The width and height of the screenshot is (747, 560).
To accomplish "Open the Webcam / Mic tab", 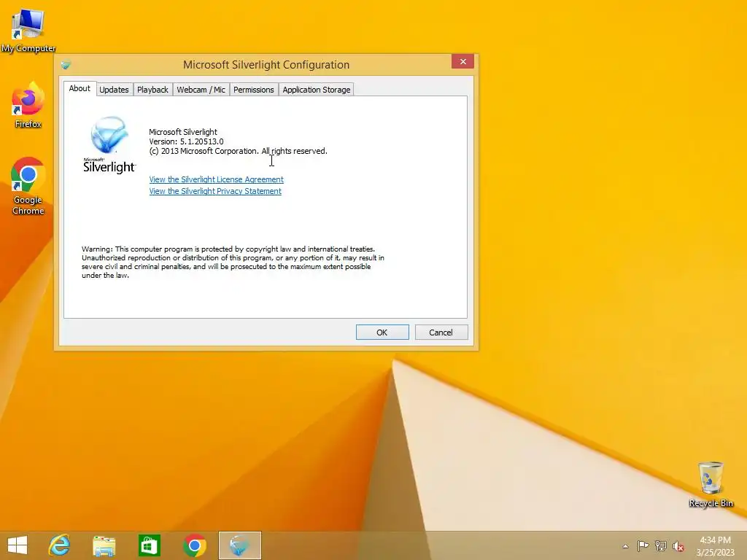I will tap(201, 90).
